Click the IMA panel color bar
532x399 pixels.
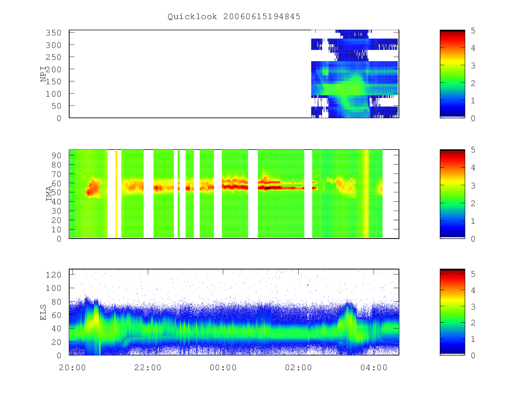click(x=452, y=194)
